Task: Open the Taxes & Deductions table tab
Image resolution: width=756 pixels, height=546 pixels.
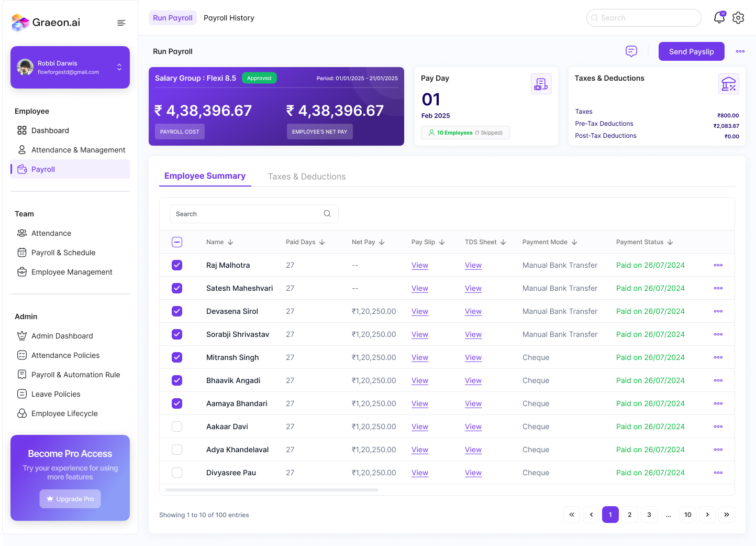Action: click(x=307, y=177)
